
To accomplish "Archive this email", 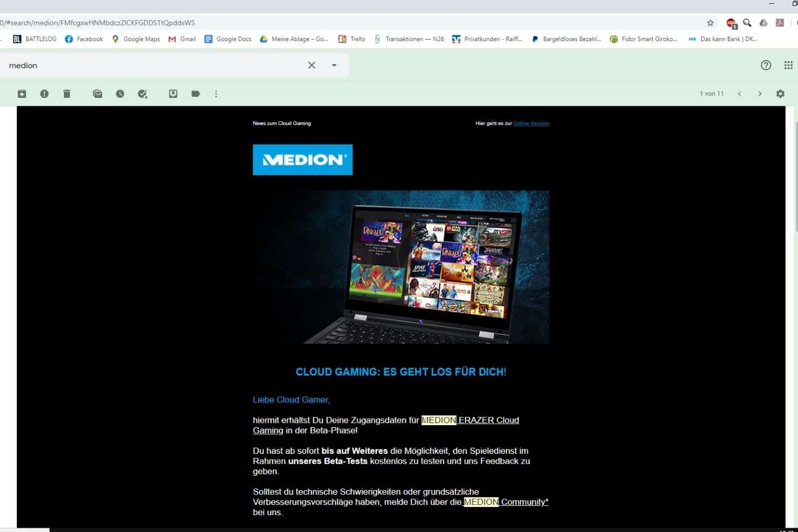I will 22,94.
